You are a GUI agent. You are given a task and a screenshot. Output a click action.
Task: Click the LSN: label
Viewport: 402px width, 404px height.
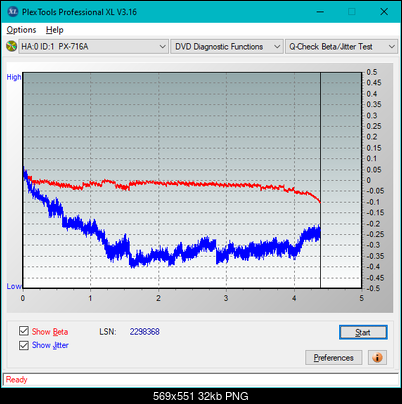pyautogui.click(x=108, y=332)
